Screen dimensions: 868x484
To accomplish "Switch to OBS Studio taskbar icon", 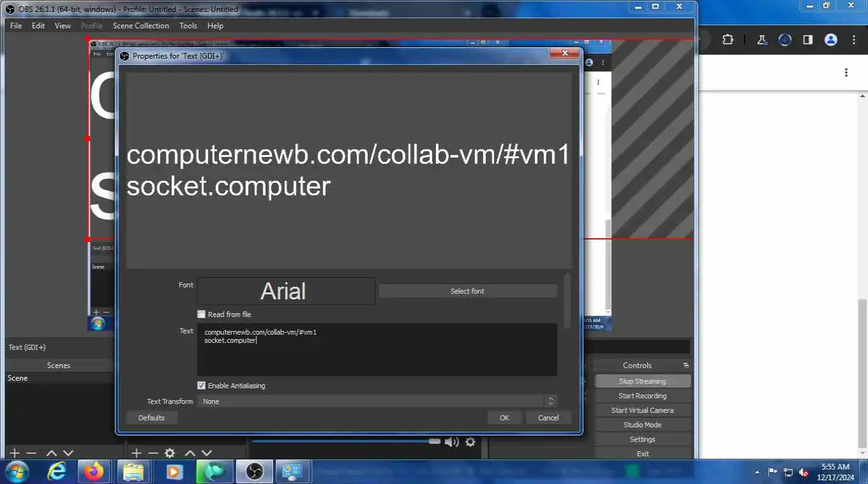I will click(254, 471).
